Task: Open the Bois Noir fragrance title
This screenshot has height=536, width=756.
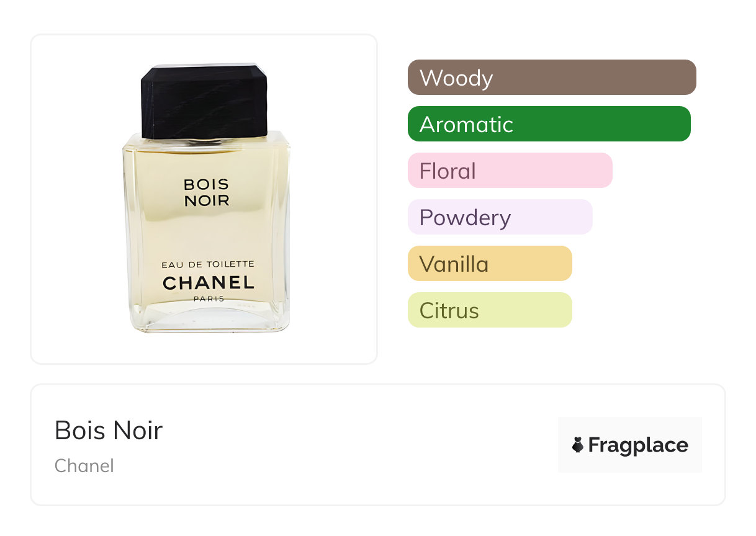Action: [x=109, y=431]
